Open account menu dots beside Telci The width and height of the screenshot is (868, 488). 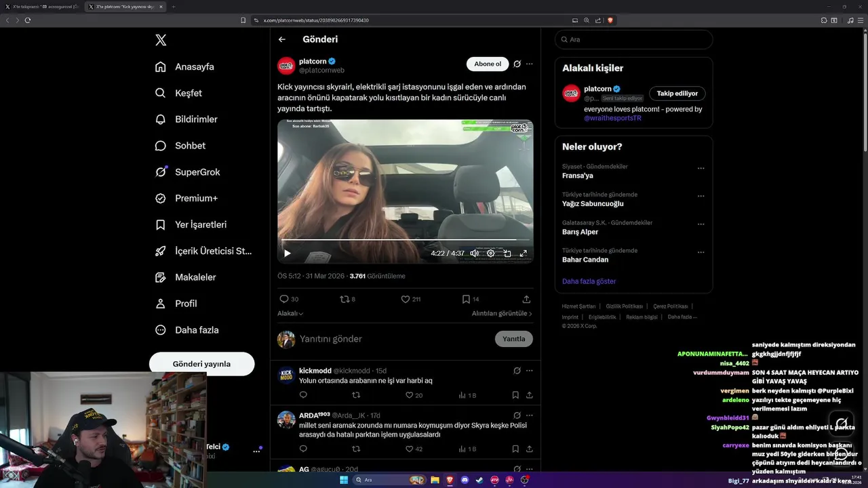[257, 451]
